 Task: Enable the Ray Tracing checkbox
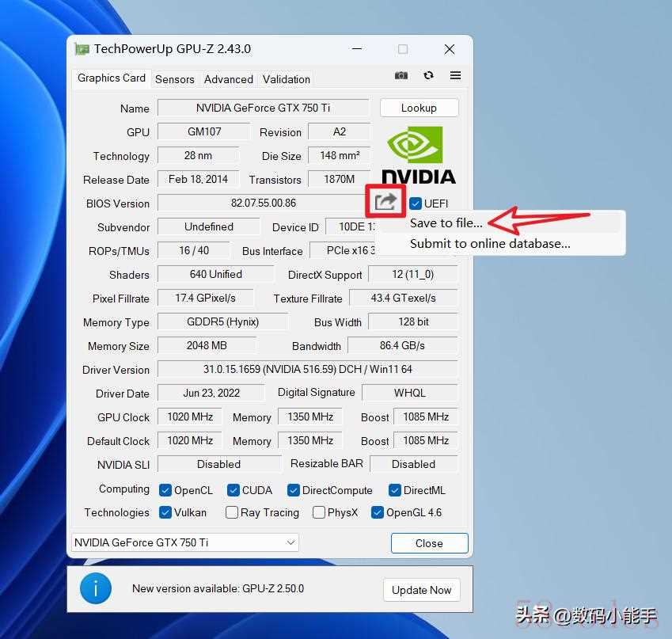click(232, 512)
